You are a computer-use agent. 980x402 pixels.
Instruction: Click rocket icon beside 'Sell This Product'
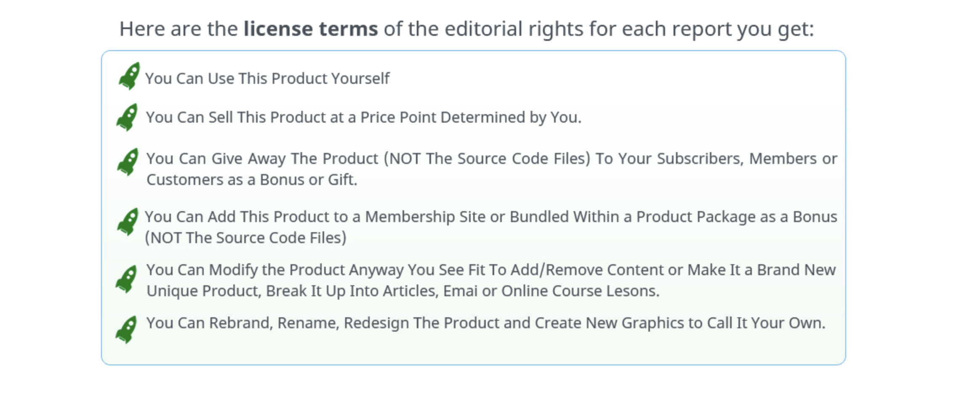pyautogui.click(x=127, y=117)
